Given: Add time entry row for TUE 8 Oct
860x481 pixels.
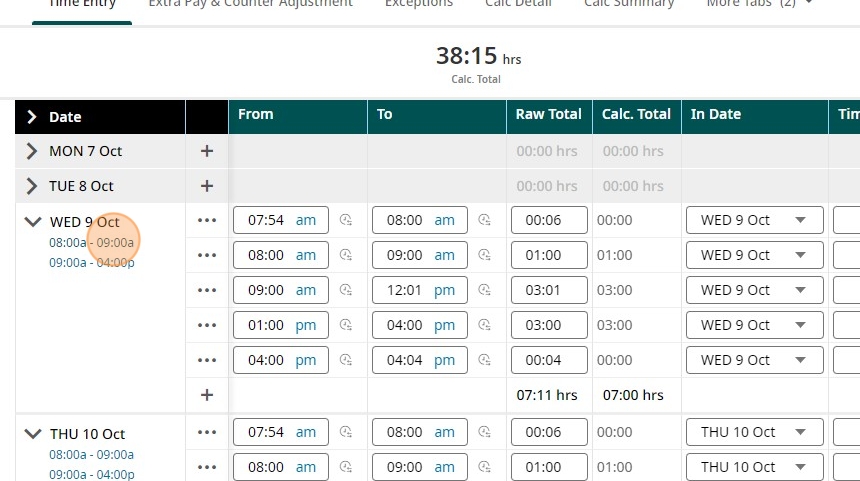Looking at the screenshot, I should pos(207,186).
